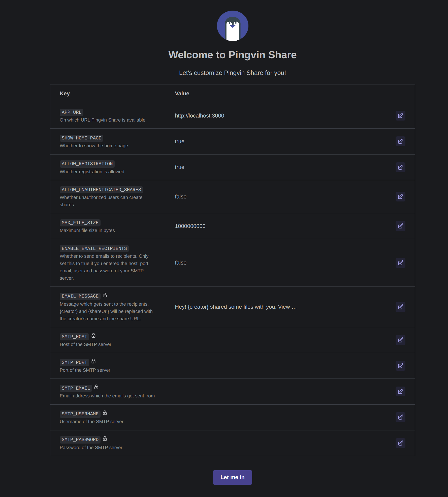The height and width of the screenshot is (497, 448).
Task: Edit the MAX_FILE_SIZE value
Action: coord(400,226)
